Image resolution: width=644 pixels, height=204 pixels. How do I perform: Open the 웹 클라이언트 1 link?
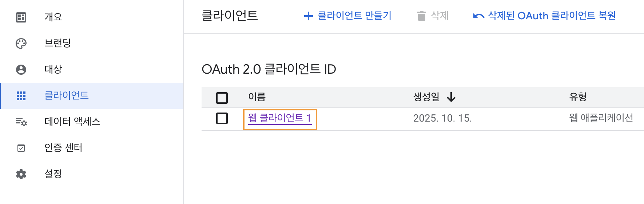[x=279, y=118]
